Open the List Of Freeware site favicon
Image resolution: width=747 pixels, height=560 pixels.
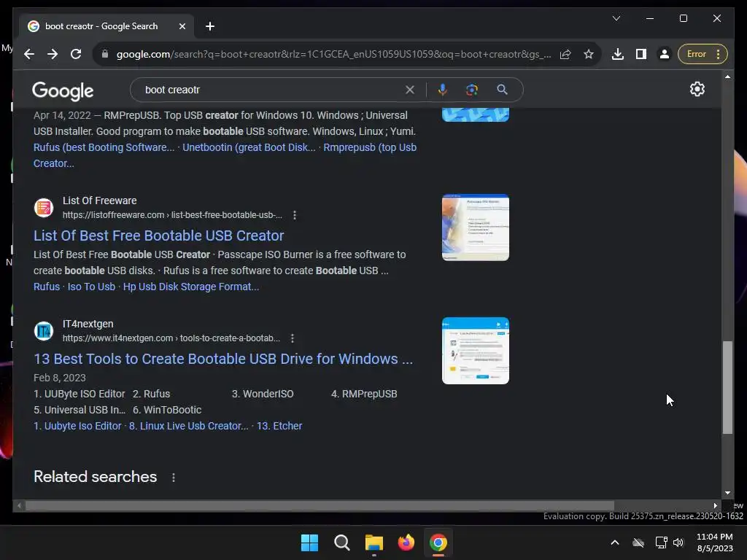[x=43, y=208]
